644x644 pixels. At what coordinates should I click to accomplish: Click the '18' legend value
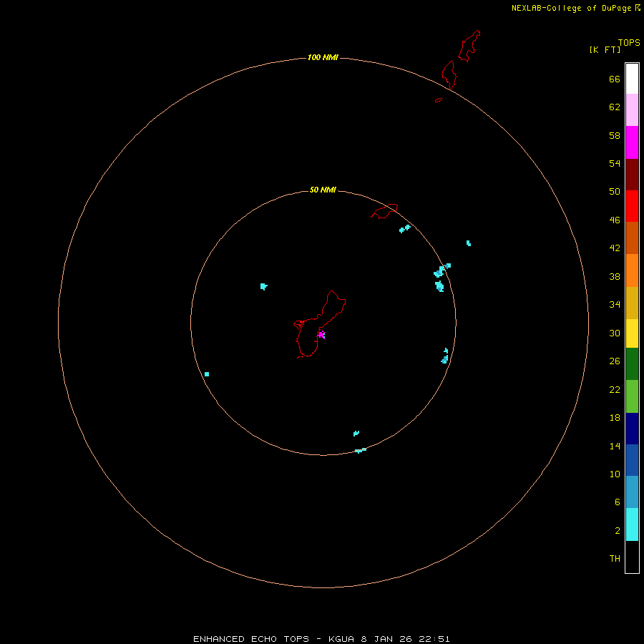[615, 418]
